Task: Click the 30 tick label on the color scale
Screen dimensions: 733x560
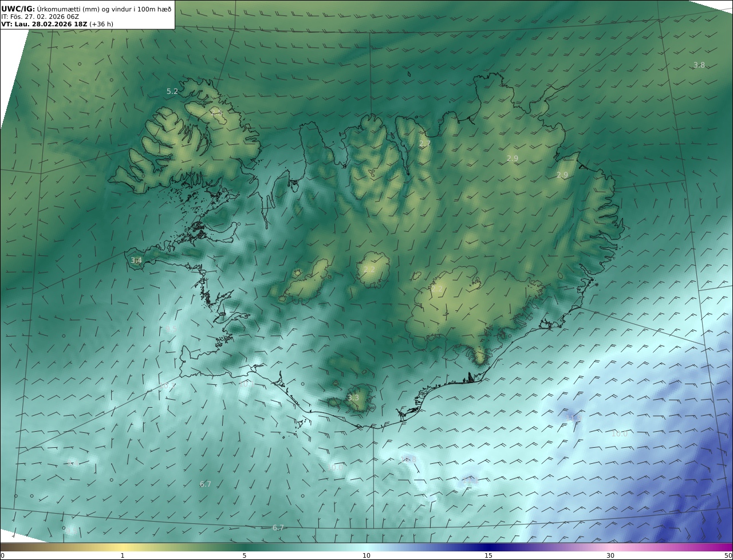Action: [610, 555]
